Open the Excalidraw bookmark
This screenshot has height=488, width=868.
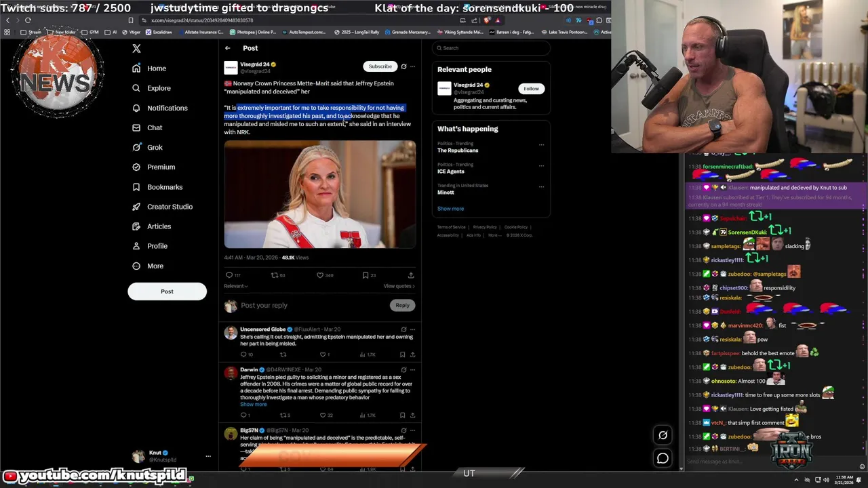pyautogui.click(x=159, y=32)
